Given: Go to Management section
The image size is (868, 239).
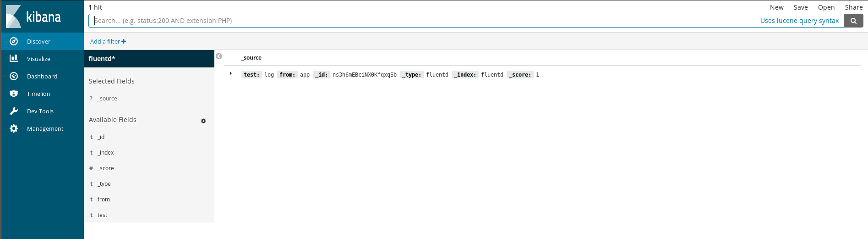Looking at the screenshot, I should point(42,128).
